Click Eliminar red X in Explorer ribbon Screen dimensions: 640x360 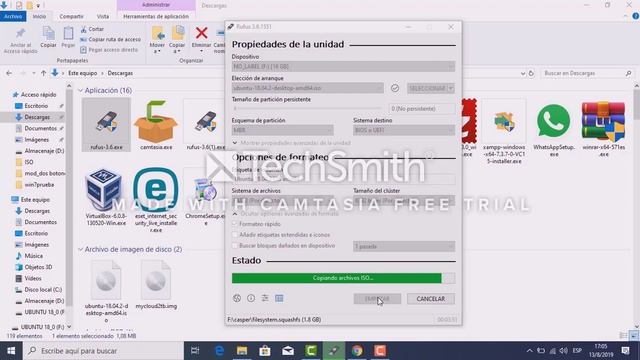coord(201,33)
